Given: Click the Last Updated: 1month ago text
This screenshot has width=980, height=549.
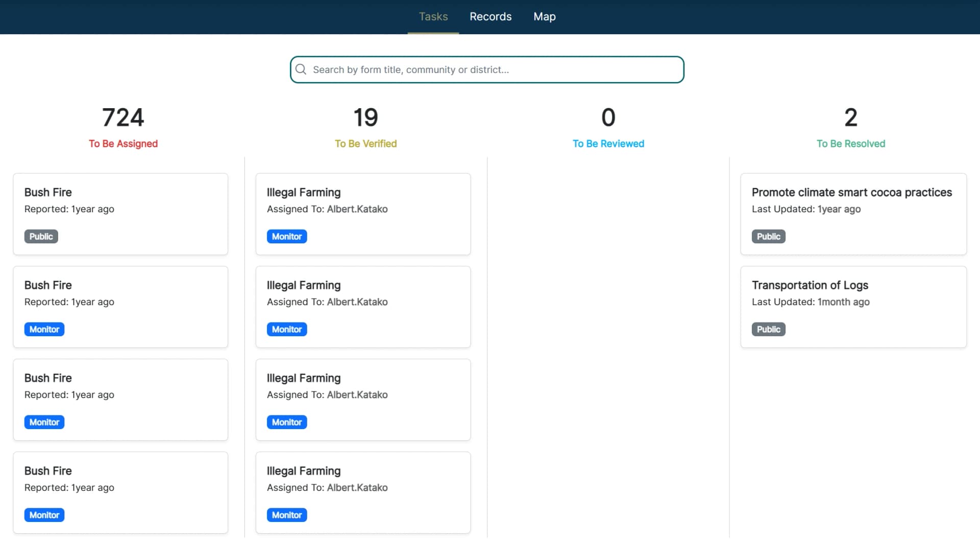Looking at the screenshot, I should [x=811, y=302].
